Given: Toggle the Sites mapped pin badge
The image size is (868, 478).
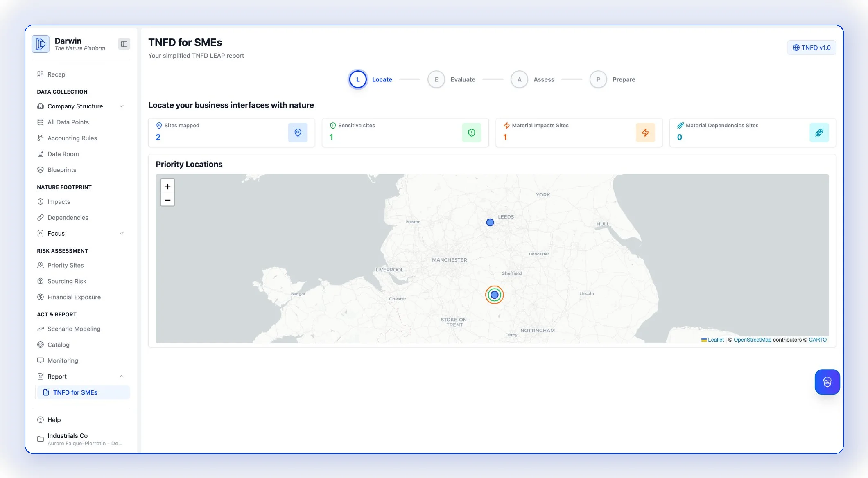Looking at the screenshot, I should pyautogui.click(x=298, y=133).
